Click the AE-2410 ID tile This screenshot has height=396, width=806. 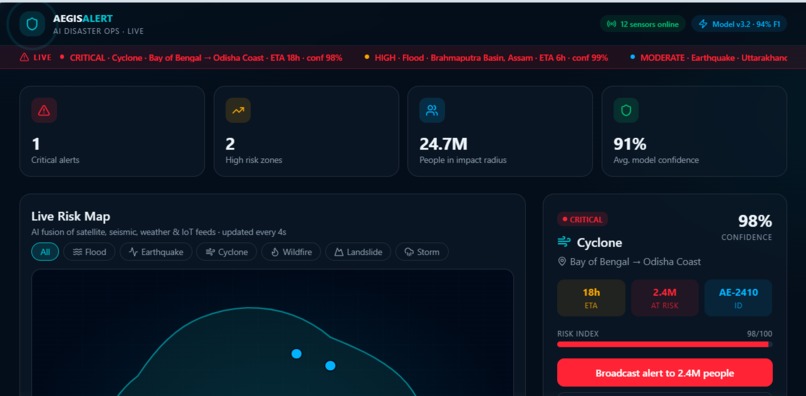738,298
